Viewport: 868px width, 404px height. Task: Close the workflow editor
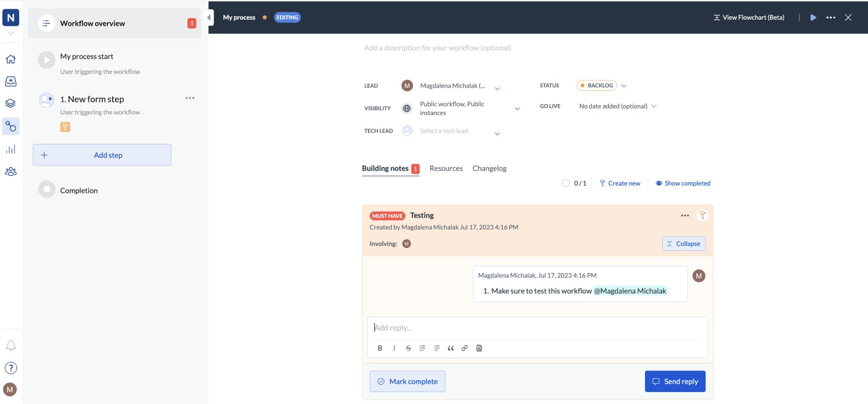pos(848,17)
